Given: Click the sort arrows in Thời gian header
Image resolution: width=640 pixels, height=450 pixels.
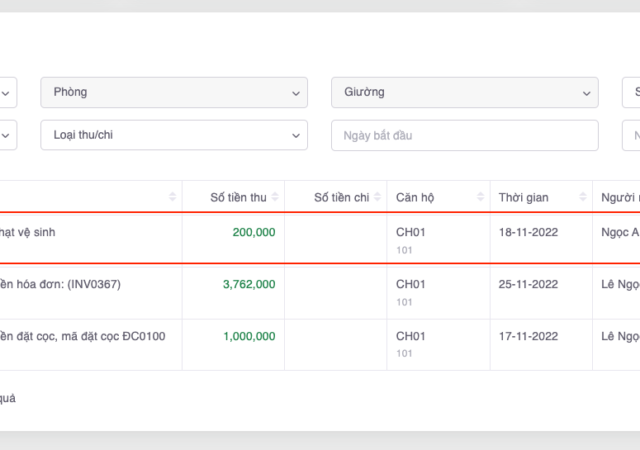Looking at the screenshot, I should coord(583,197).
